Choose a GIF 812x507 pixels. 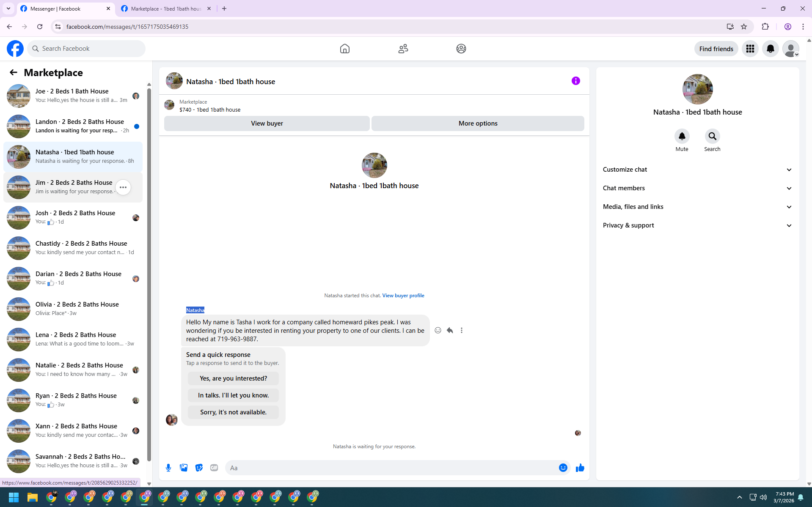coord(214,468)
